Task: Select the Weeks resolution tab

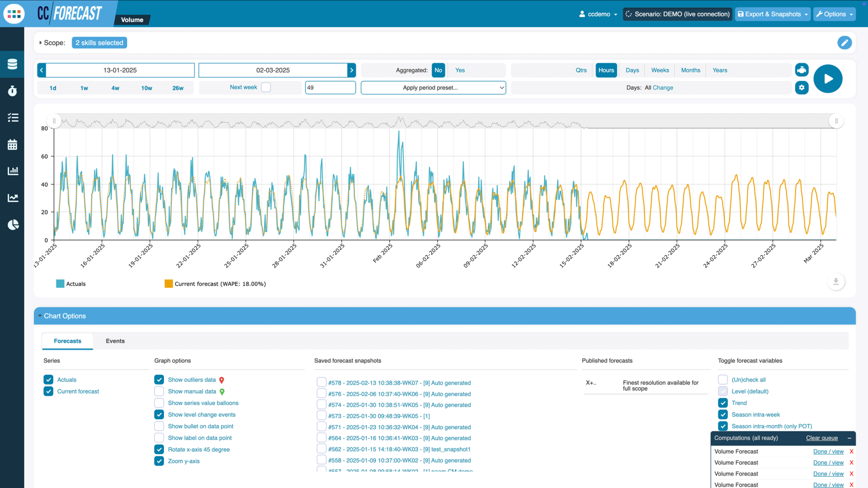Action: click(x=660, y=70)
